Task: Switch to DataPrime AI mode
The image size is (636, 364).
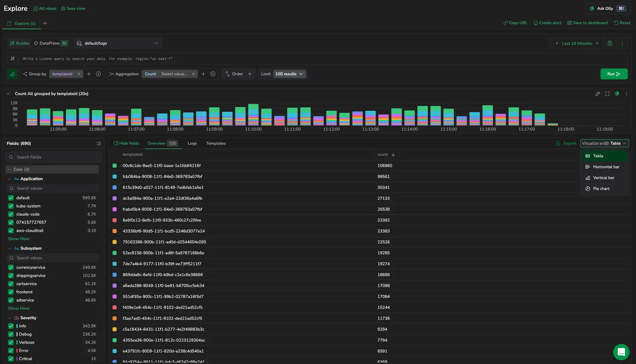Action: (x=50, y=43)
